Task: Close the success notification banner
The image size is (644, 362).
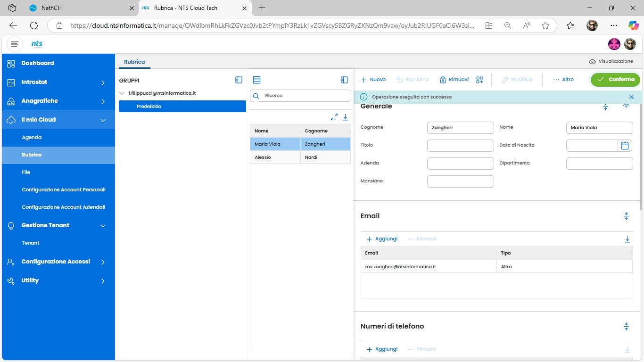Action: pos(631,97)
